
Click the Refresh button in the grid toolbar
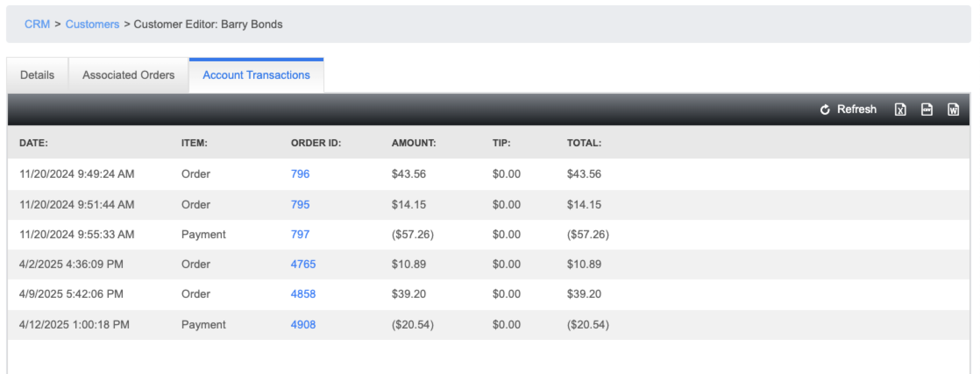(x=848, y=109)
